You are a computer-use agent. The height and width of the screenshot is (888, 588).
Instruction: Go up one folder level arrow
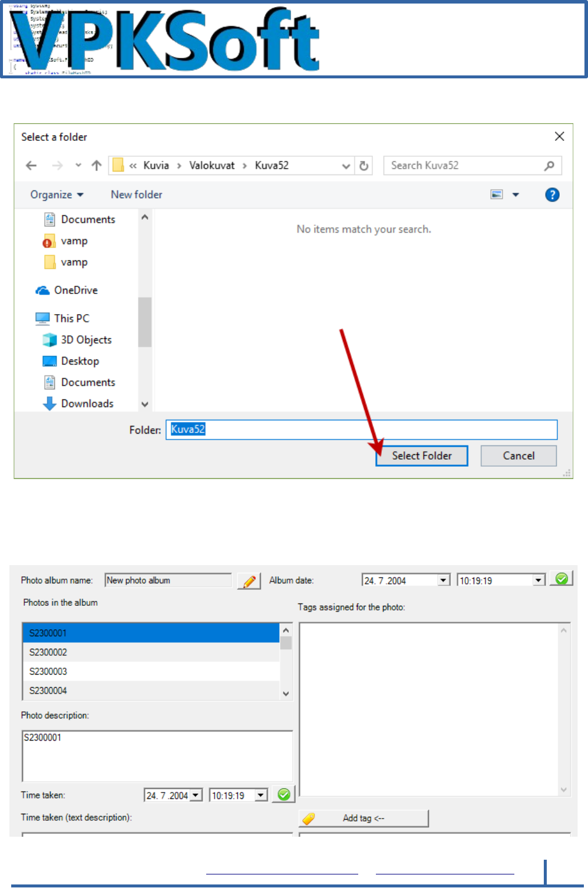[x=97, y=166]
